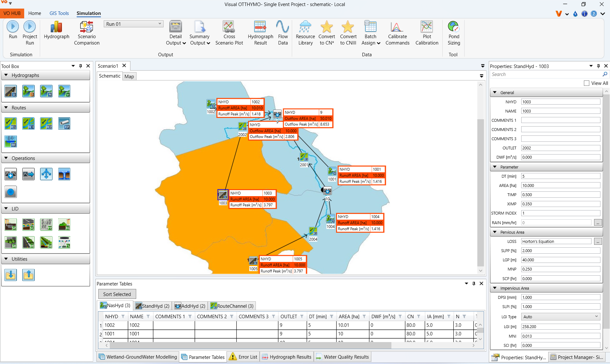Choose the SW swale LID tool
The width and height of the screenshot is (610, 364).
46,243
